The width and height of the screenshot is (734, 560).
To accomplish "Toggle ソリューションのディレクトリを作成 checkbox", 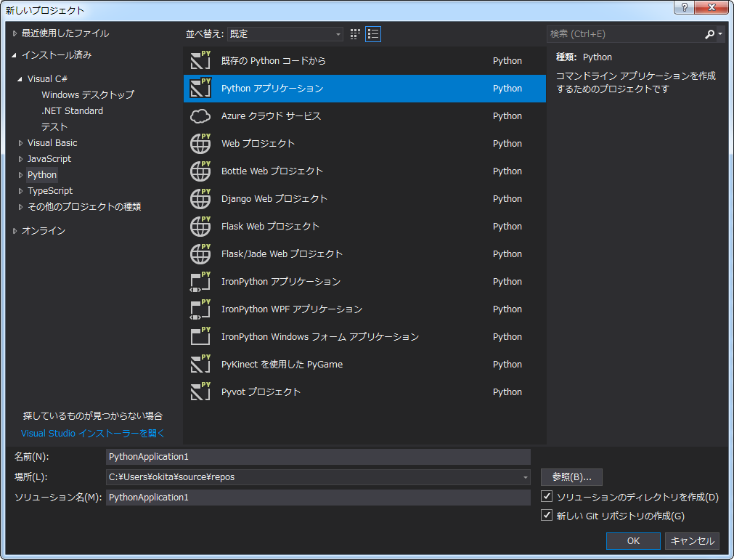I will click(546, 496).
